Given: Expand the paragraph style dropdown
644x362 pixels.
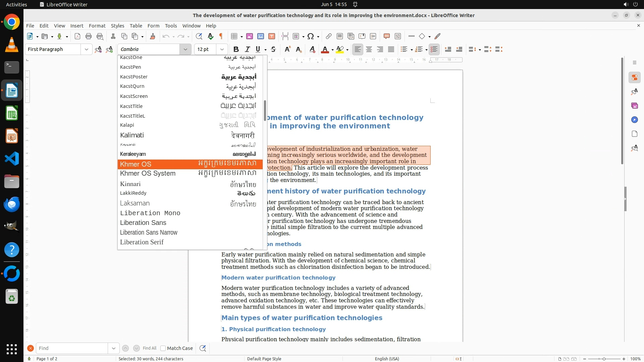Looking at the screenshot, I should [x=86, y=49].
